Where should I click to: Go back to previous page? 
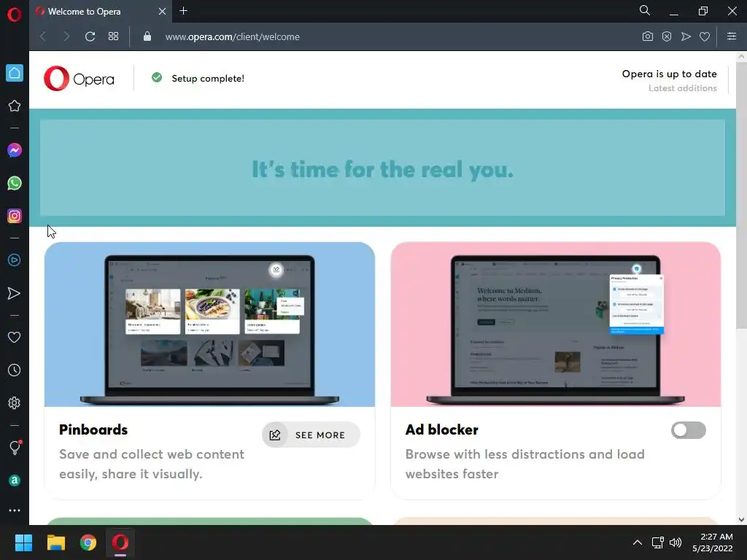[x=43, y=36]
